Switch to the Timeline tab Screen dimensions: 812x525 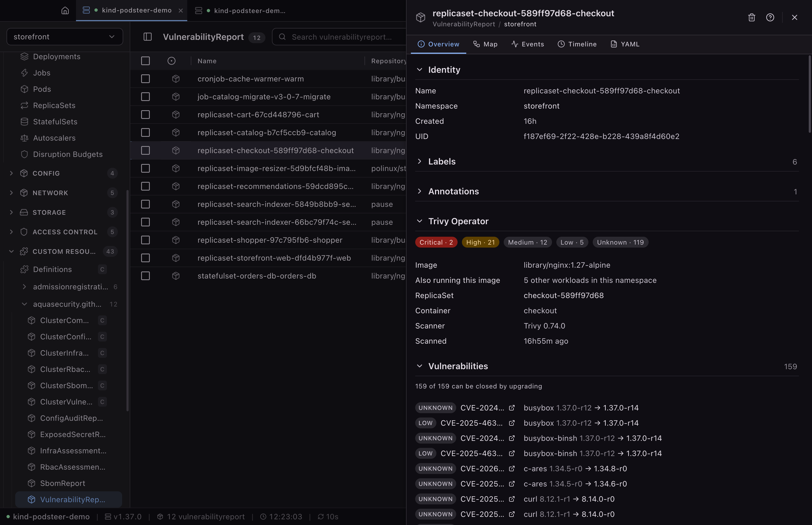tap(577, 44)
